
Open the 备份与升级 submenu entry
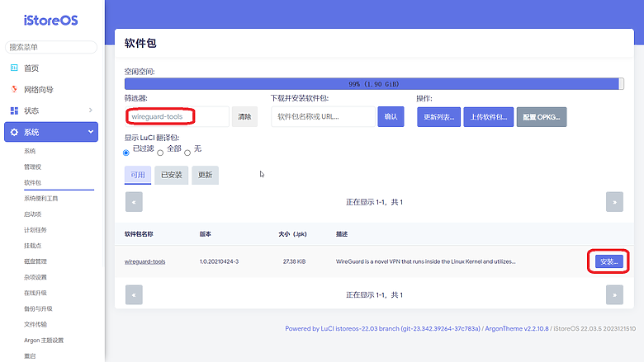(38, 308)
